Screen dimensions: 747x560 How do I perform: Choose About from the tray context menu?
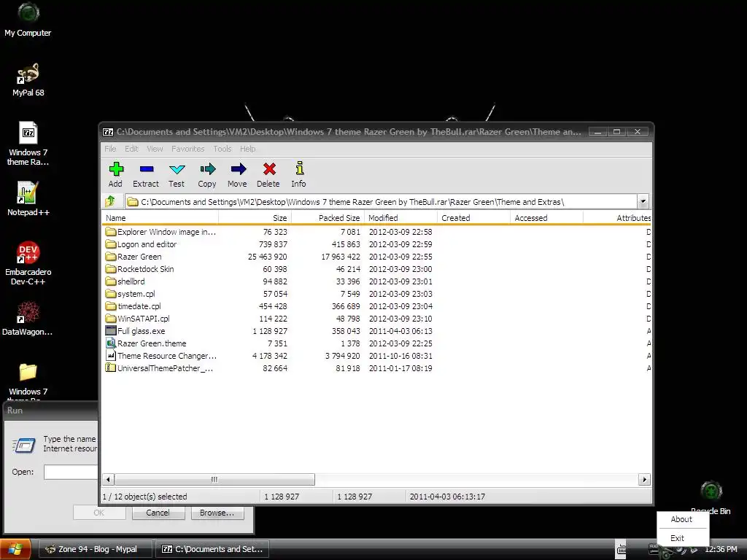[x=683, y=519]
